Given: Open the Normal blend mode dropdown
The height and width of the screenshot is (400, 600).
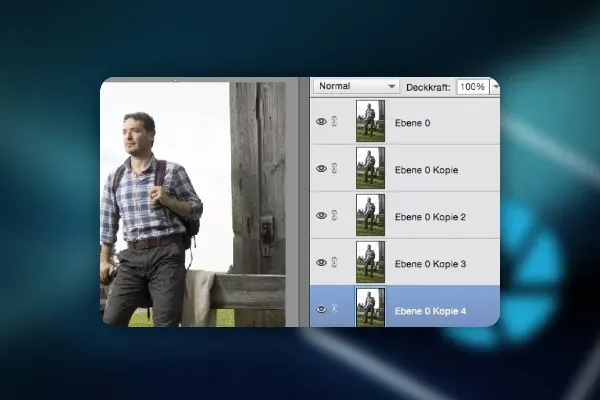Looking at the screenshot, I should click(x=356, y=87).
